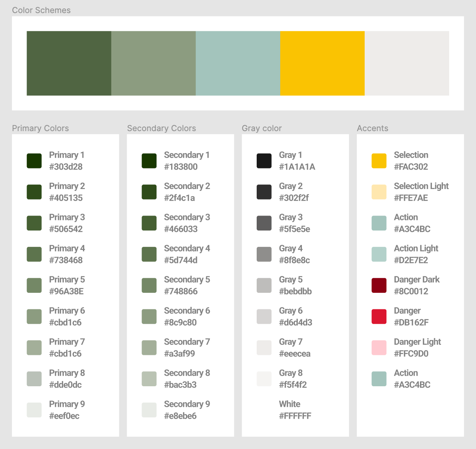Viewport: 476px width, 449px height.
Task: Select the '#1A1A1A' hex code text
Action: (x=297, y=167)
